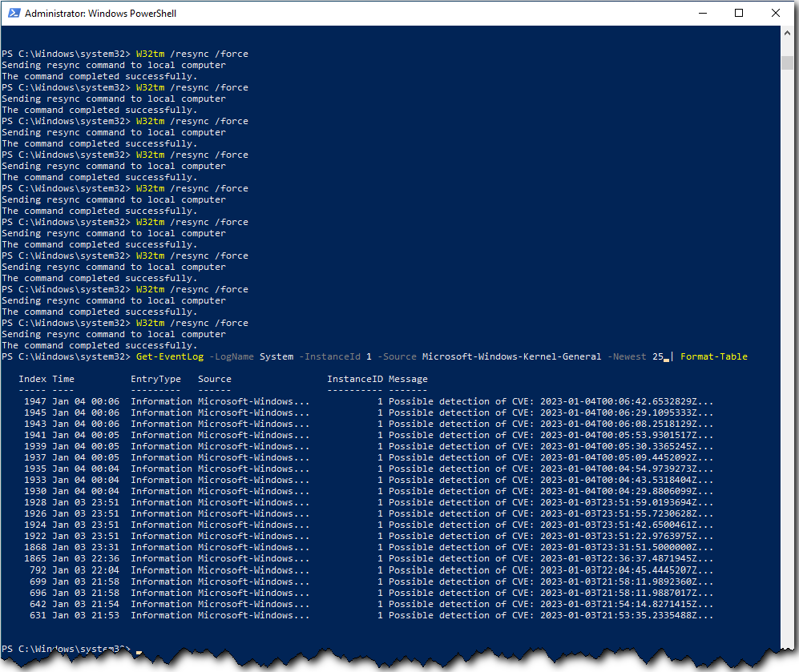The width and height of the screenshot is (799, 672).
Task: Click the EntryType column header
Action: pos(156,379)
